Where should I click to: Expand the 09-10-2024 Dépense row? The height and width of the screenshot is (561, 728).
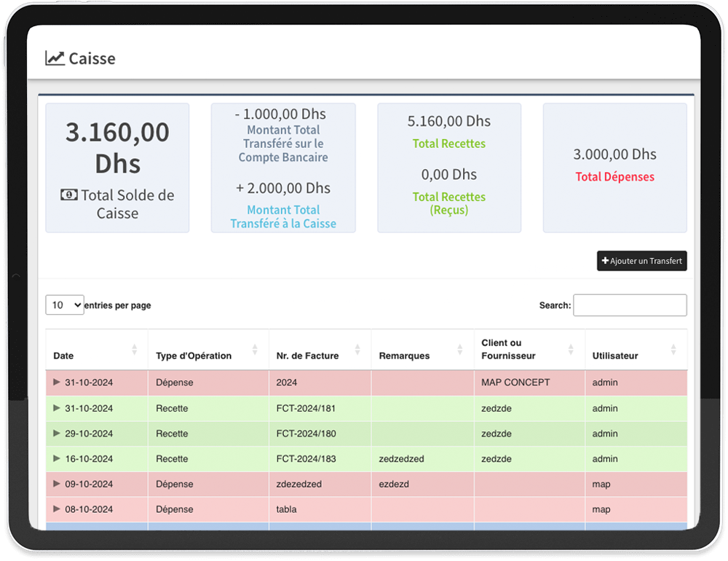(57, 484)
